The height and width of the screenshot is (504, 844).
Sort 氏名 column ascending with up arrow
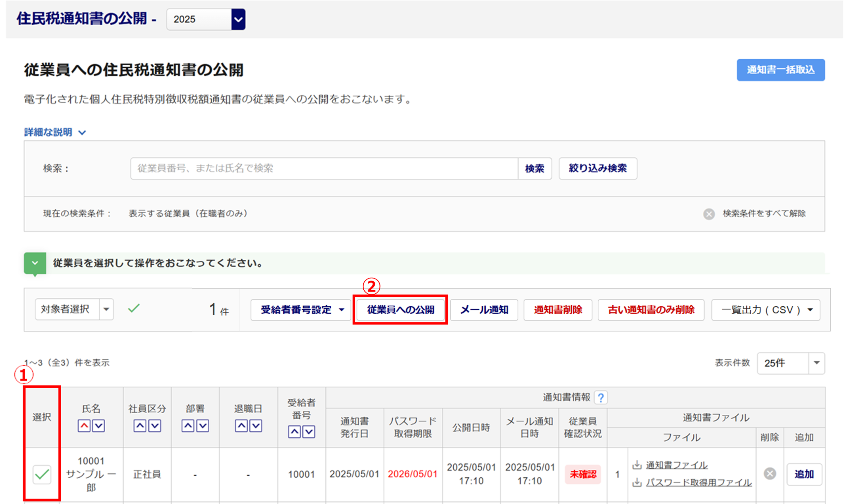84,426
